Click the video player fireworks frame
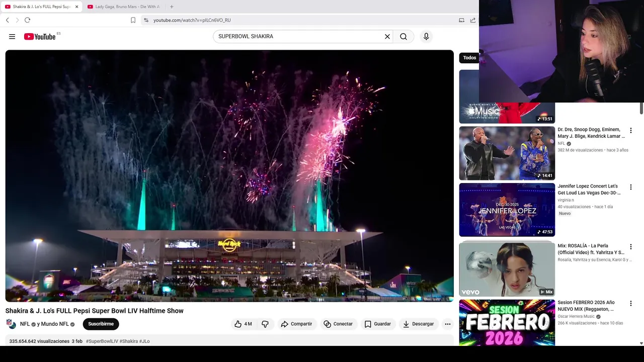Image resolution: width=644 pixels, height=362 pixels. tap(229, 176)
